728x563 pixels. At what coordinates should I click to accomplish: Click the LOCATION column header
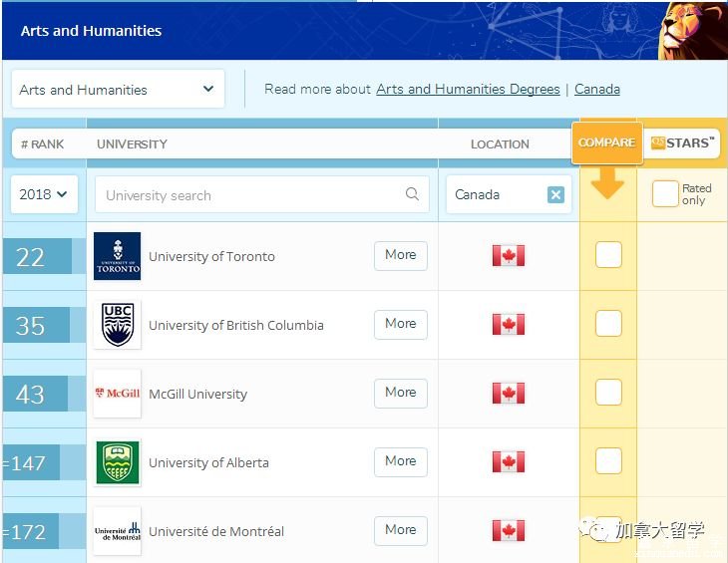pyautogui.click(x=500, y=144)
